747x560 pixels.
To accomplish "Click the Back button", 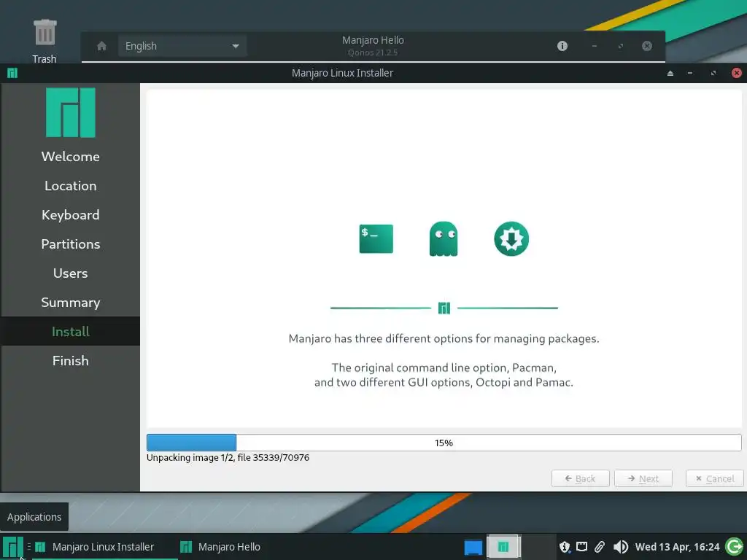I will 580,478.
